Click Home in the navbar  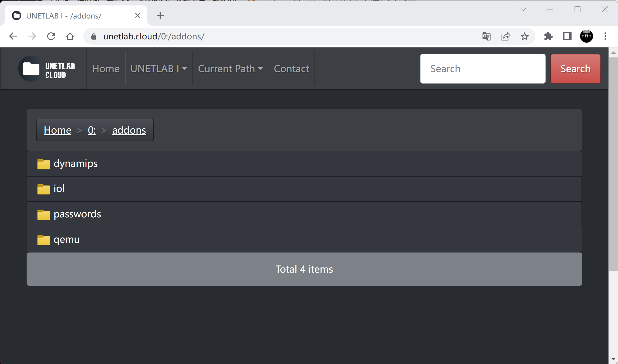pyautogui.click(x=106, y=69)
